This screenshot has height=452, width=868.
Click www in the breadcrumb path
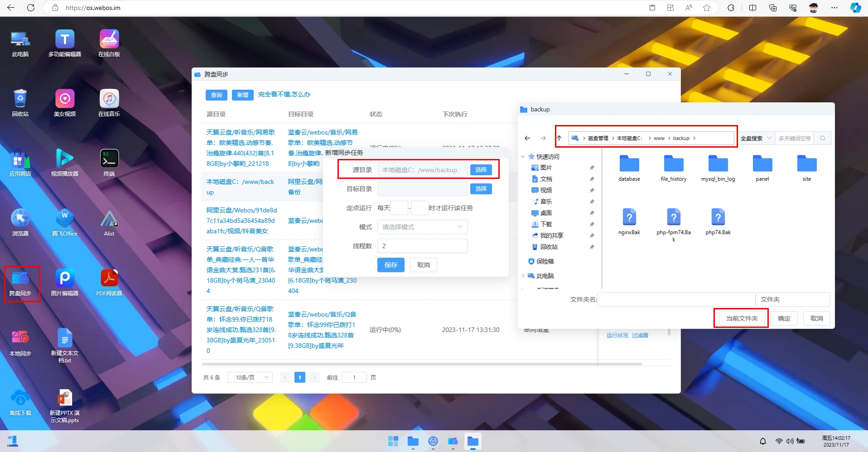pyautogui.click(x=659, y=138)
